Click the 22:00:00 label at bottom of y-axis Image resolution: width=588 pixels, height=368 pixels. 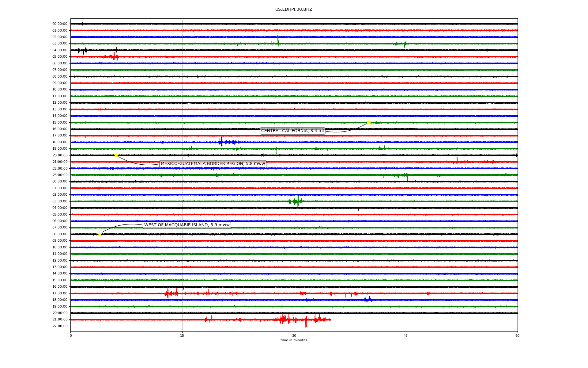pyautogui.click(x=60, y=326)
